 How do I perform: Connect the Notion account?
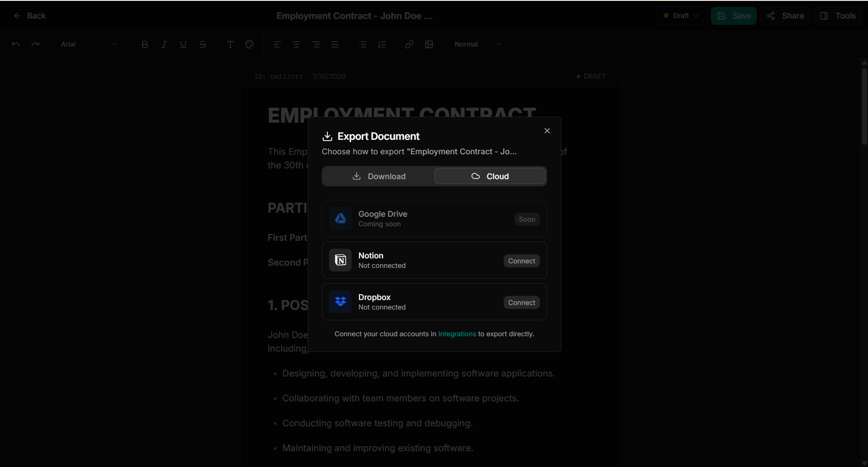pos(521,261)
